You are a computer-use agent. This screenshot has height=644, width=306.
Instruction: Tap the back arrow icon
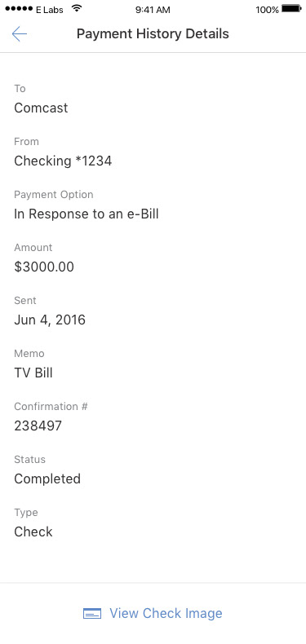coord(20,33)
